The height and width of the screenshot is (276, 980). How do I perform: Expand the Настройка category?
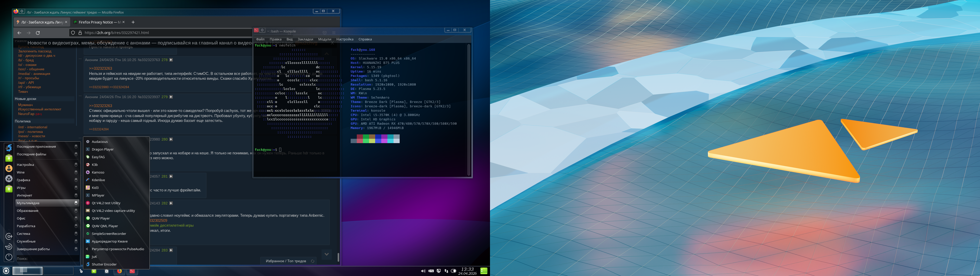pos(47,165)
